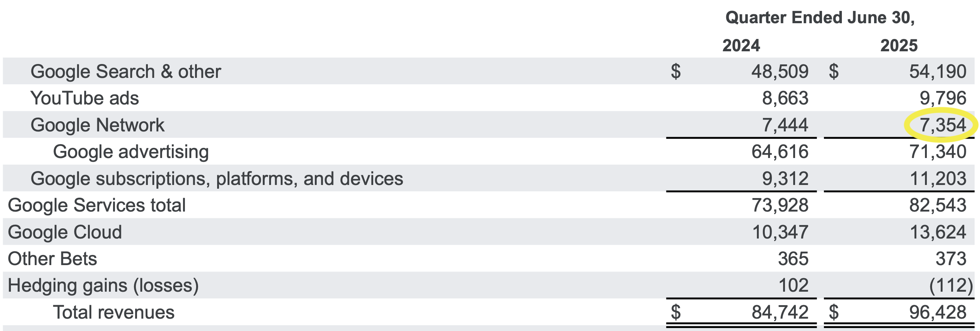
Task: Click the YouTube ads row label
Action: 85,98
